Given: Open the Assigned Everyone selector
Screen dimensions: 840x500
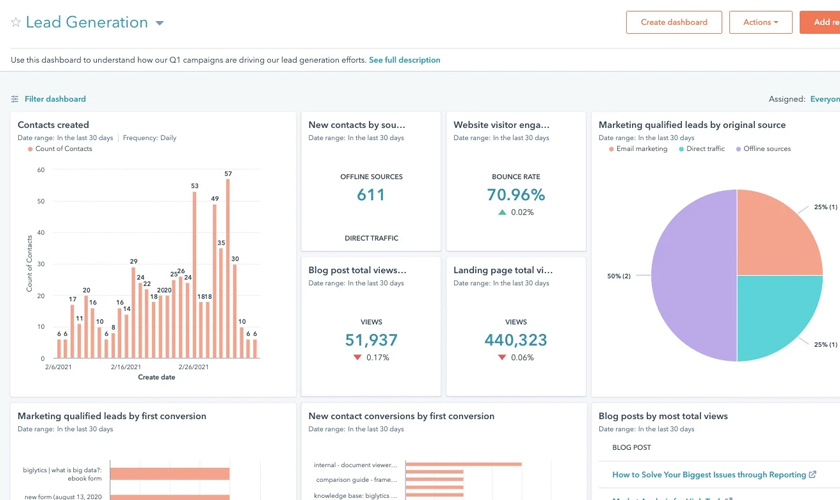Looking at the screenshot, I should (824, 99).
